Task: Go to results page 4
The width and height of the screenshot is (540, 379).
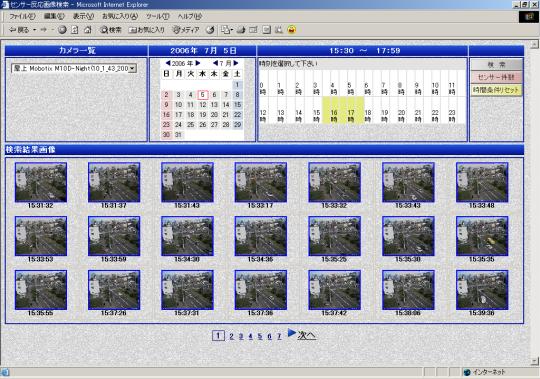Action: [250, 336]
